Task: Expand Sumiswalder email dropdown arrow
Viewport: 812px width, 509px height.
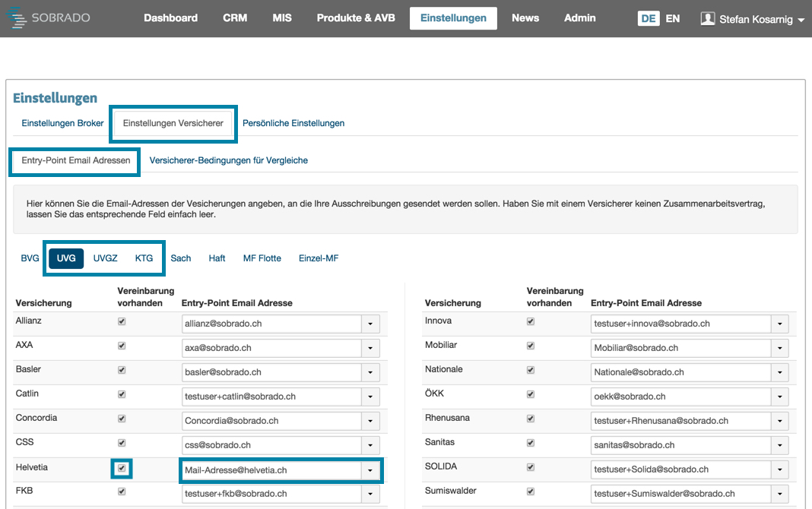Action: pyautogui.click(x=779, y=494)
